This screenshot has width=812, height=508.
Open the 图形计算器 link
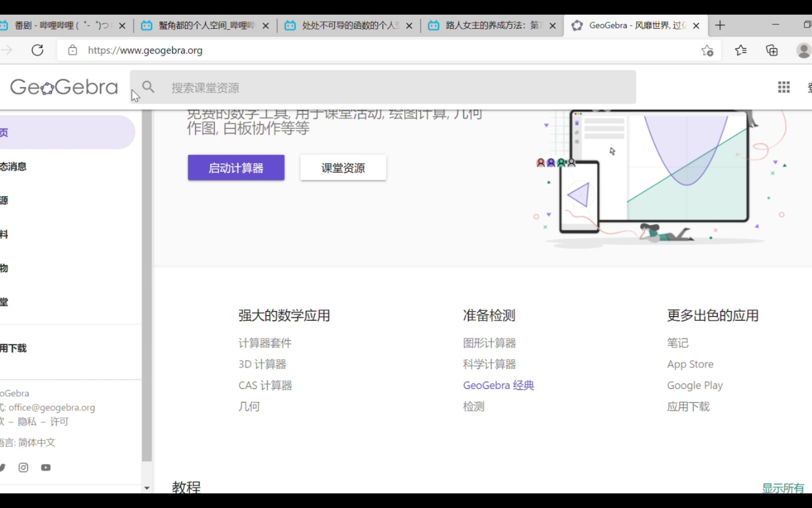coord(489,343)
